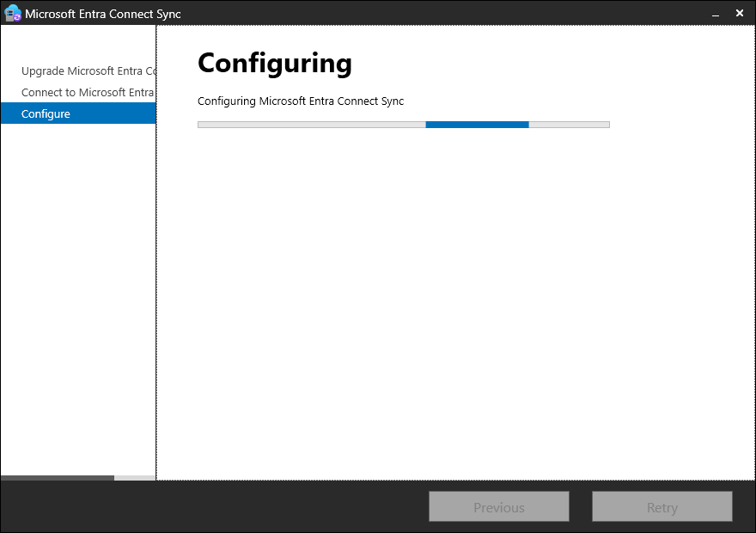Image resolution: width=756 pixels, height=533 pixels.
Task: Click the configuration progress bar
Action: tap(404, 125)
